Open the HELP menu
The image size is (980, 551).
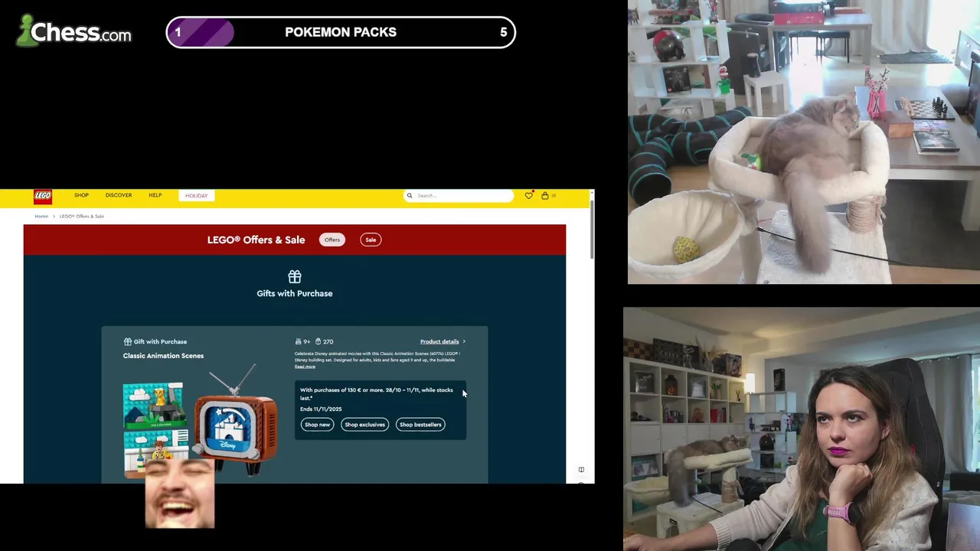155,195
